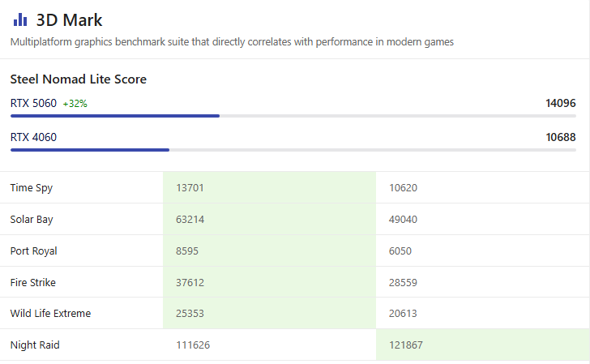
Task: Click the Time Spy row label
Action: [x=32, y=187]
